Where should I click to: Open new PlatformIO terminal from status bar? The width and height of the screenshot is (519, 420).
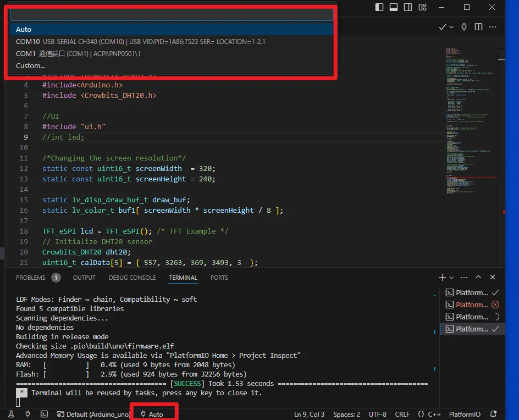point(45,414)
